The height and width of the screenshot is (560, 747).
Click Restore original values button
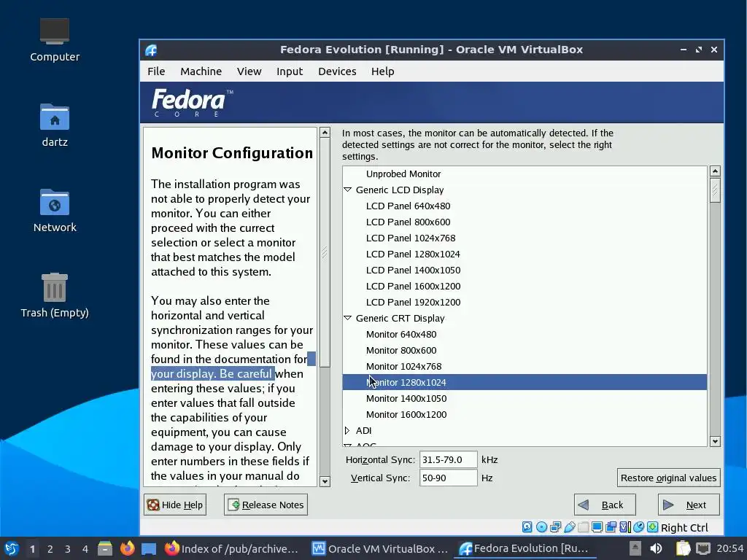(668, 478)
